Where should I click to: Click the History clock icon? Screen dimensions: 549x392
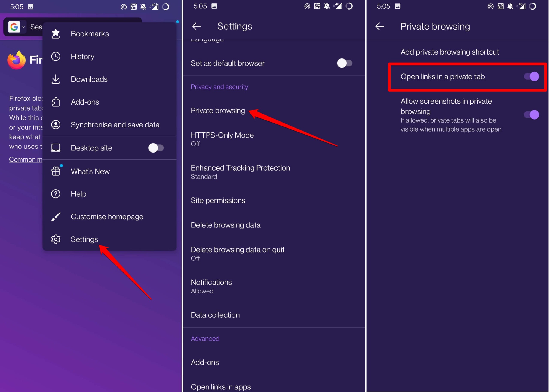pos(56,57)
